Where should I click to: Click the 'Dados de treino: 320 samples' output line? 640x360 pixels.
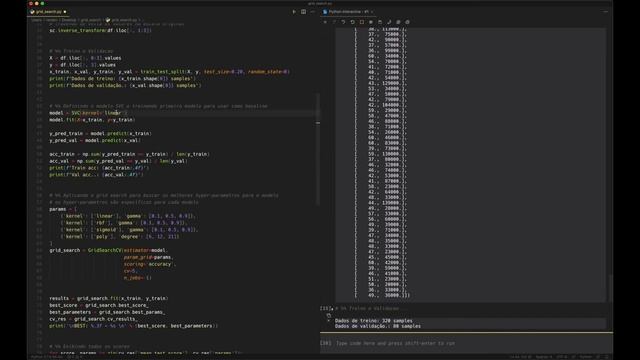373,321
